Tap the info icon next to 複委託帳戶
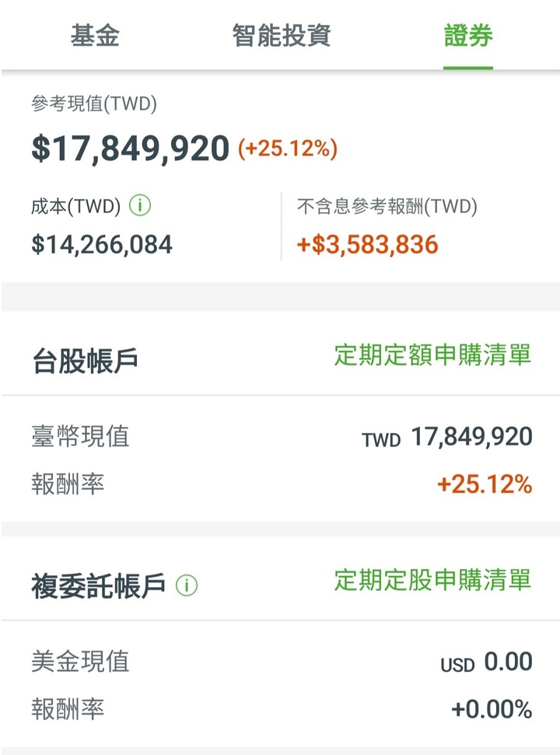The image size is (560, 755). point(187,585)
